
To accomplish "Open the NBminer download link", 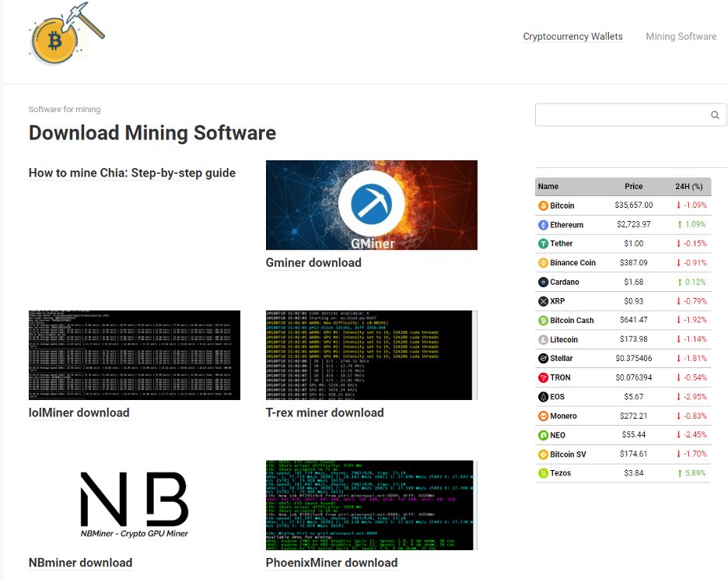I will pos(80,563).
